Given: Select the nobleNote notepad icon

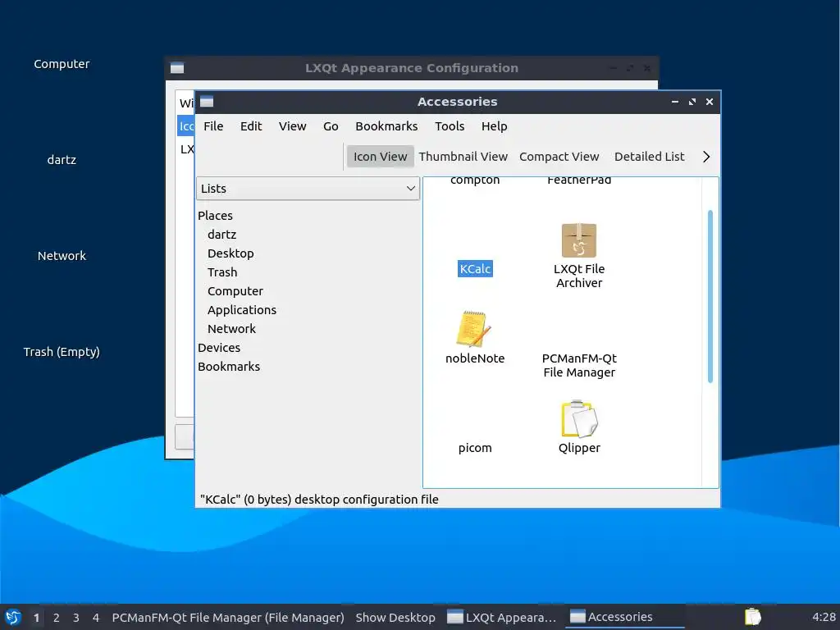Looking at the screenshot, I should 474,330.
